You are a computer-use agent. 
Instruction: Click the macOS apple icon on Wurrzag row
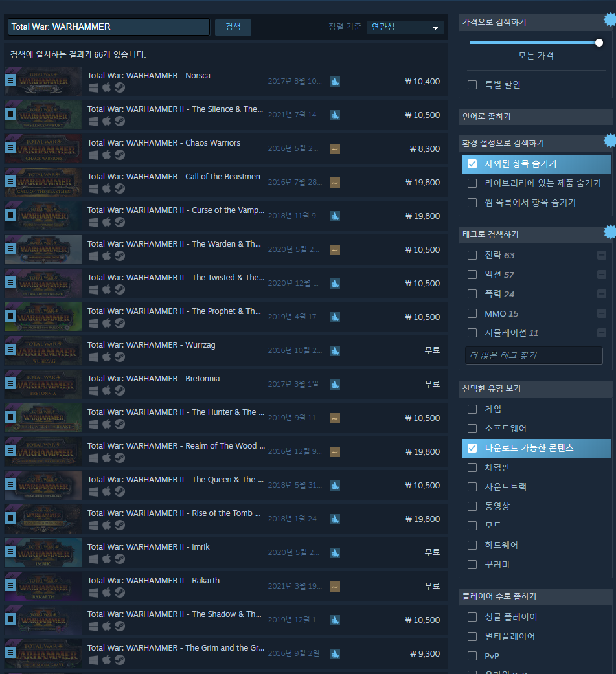click(107, 357)
